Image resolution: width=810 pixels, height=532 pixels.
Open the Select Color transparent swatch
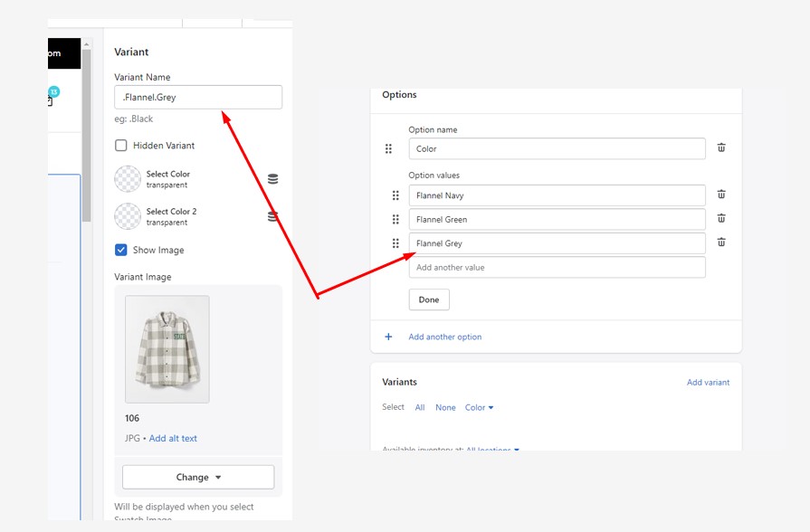tap(128, 179)
